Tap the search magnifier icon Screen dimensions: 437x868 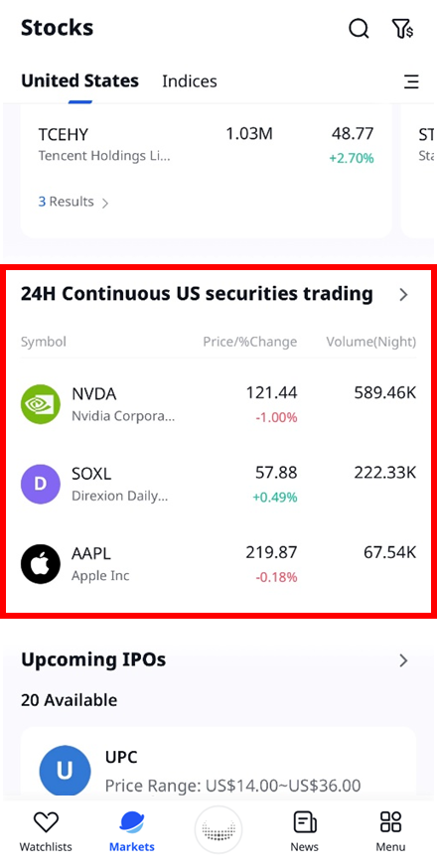coord(359,28)
